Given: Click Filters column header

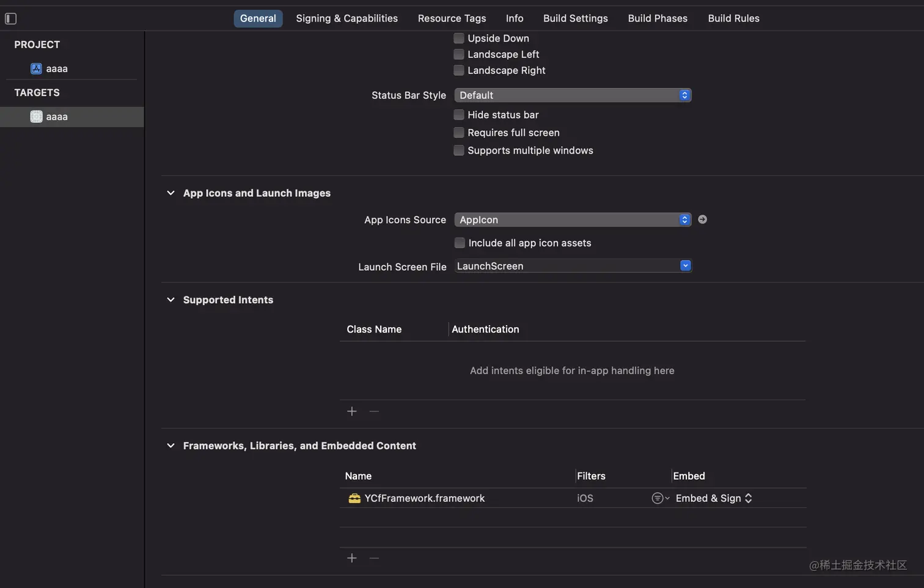Looking at the screenshot, I should [591, 476].
